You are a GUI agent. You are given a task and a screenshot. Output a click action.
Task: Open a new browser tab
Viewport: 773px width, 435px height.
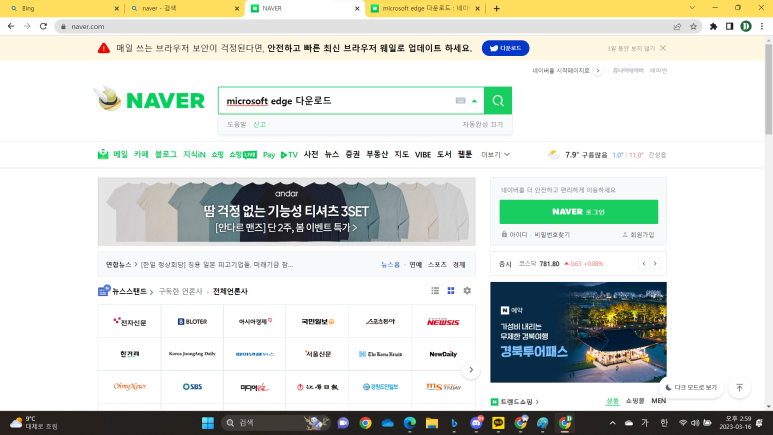(496, 8)
